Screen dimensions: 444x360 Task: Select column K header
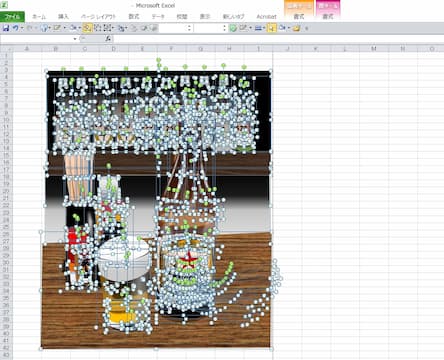316,49
